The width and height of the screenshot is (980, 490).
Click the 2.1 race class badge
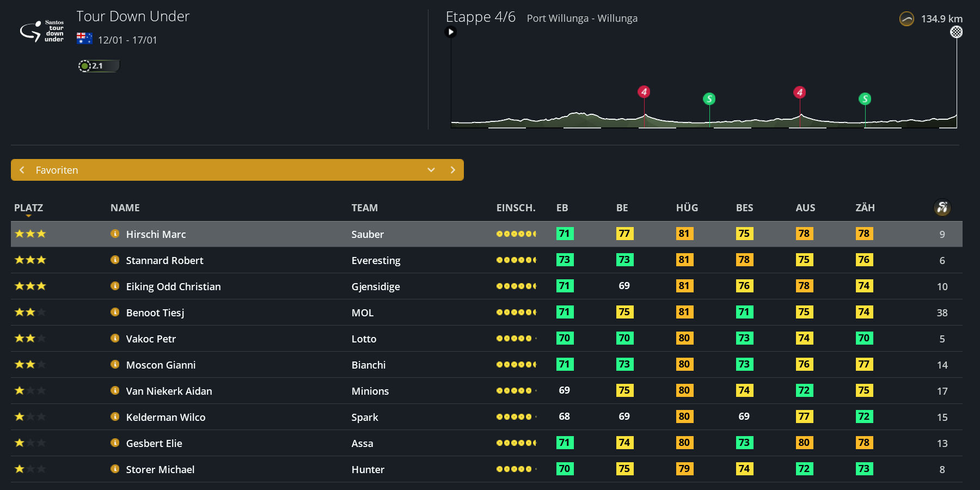(98, 66)
